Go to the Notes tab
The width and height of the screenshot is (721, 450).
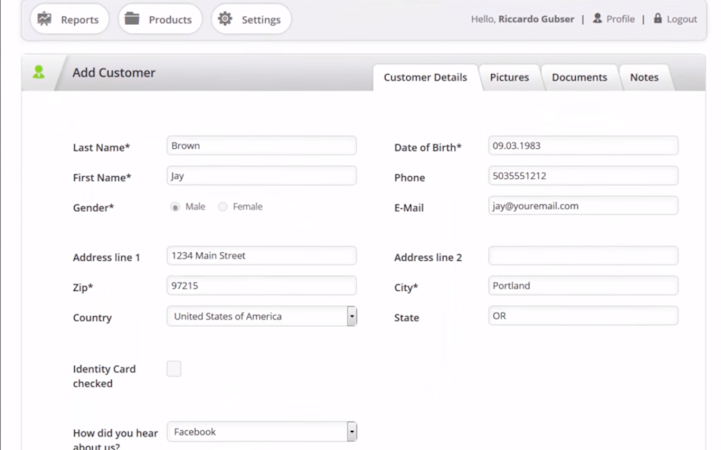[x=644, y=77]
